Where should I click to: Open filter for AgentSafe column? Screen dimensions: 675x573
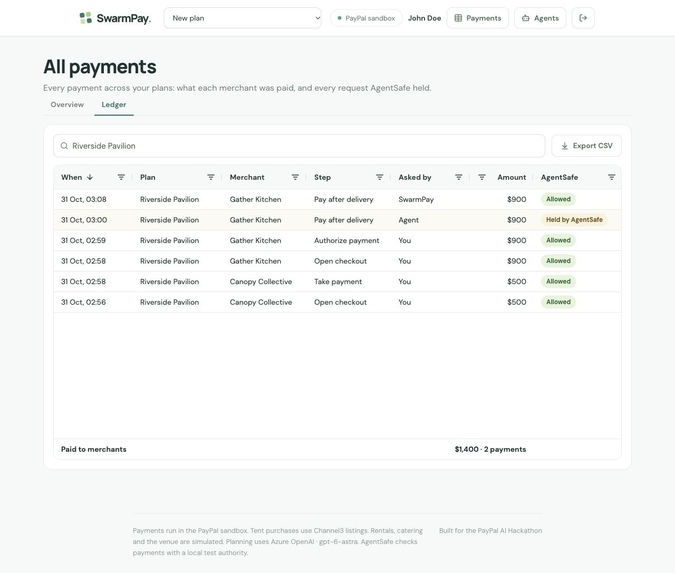click(x=611, y=177)
